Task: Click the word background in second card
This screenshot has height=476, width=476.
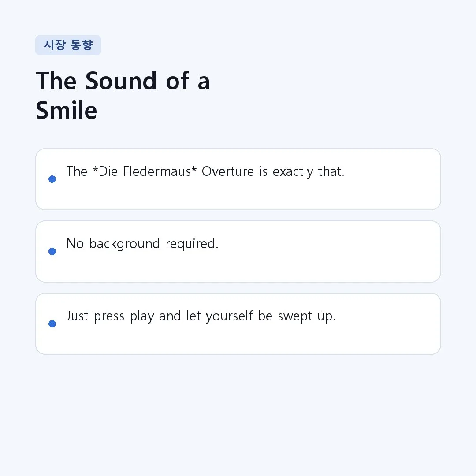Action: 124,244
